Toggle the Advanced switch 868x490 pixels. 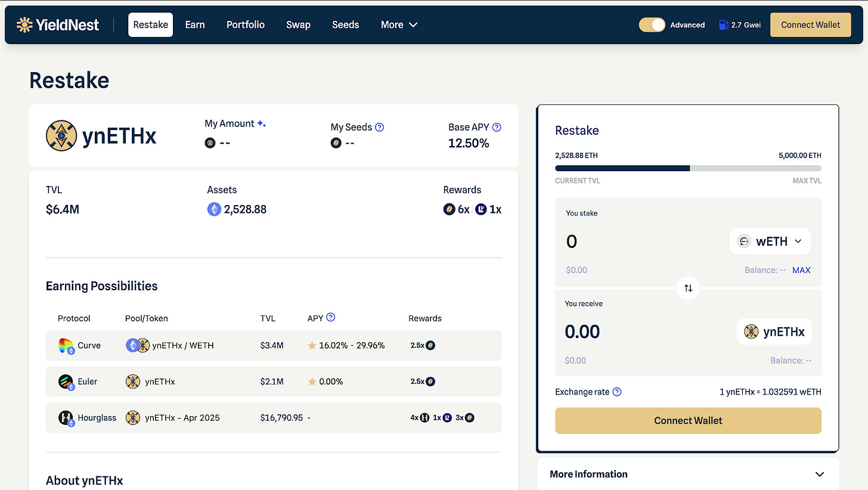652,25
